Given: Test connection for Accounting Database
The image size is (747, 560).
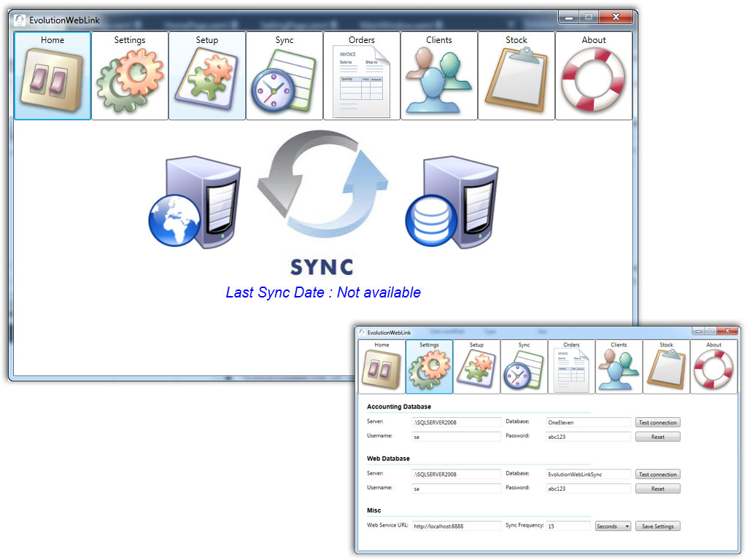Looking at the screenshot, I should pos(657,422).
